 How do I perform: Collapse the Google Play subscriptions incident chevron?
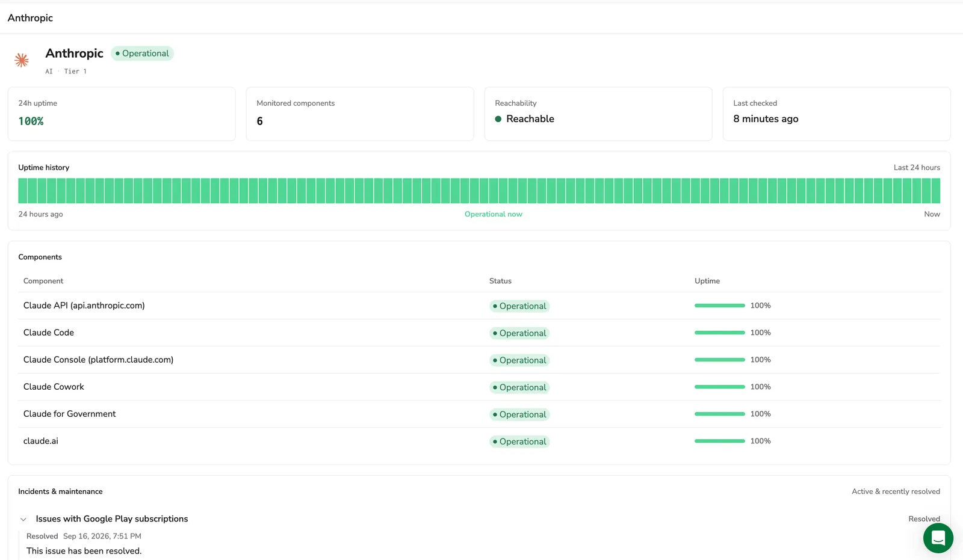coord(23,519)
